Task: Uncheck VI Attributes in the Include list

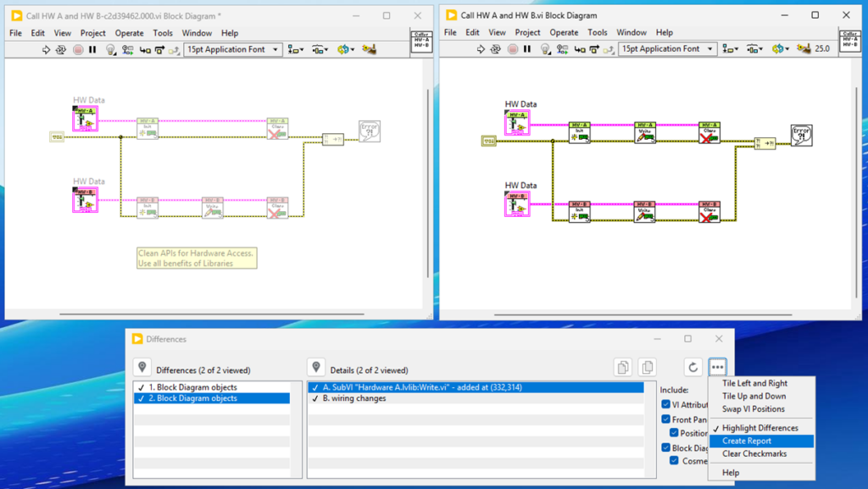Action: 665,404
